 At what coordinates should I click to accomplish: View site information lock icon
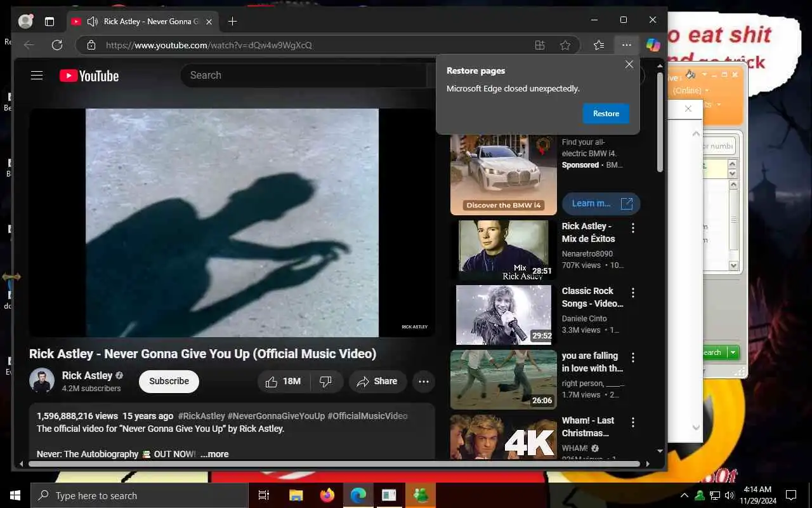[91, 45]
